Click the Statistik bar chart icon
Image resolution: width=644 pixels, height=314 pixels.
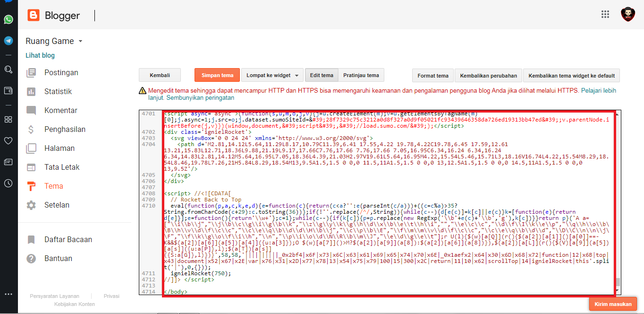pyautogui.click(x=31, y=92)
